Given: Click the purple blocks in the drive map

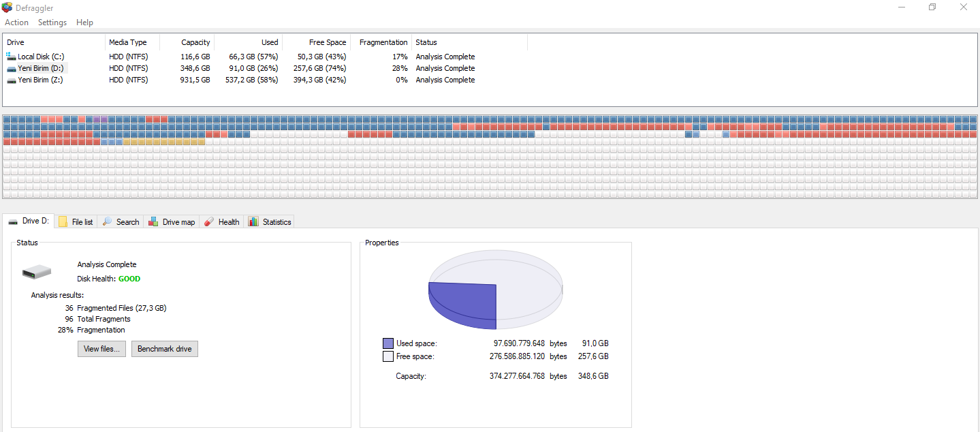Looking at the screenshot, I should [101, 119].
